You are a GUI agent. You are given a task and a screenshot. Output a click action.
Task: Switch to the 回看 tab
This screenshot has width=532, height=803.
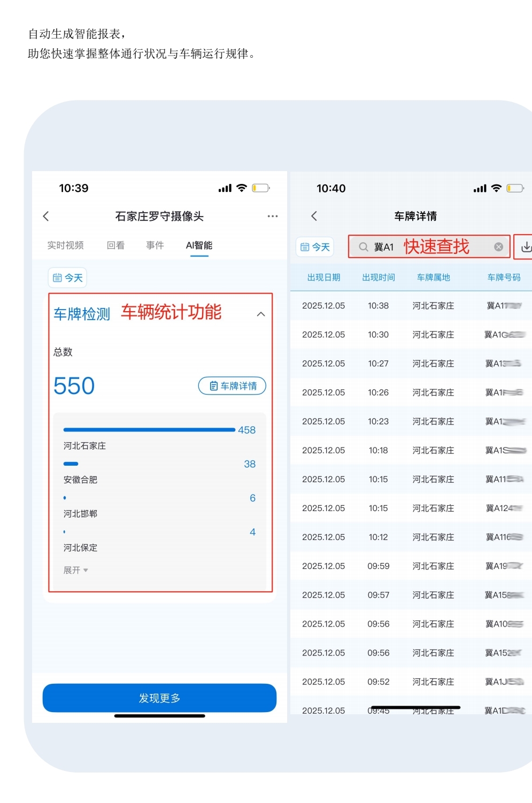tap(115, 245)
